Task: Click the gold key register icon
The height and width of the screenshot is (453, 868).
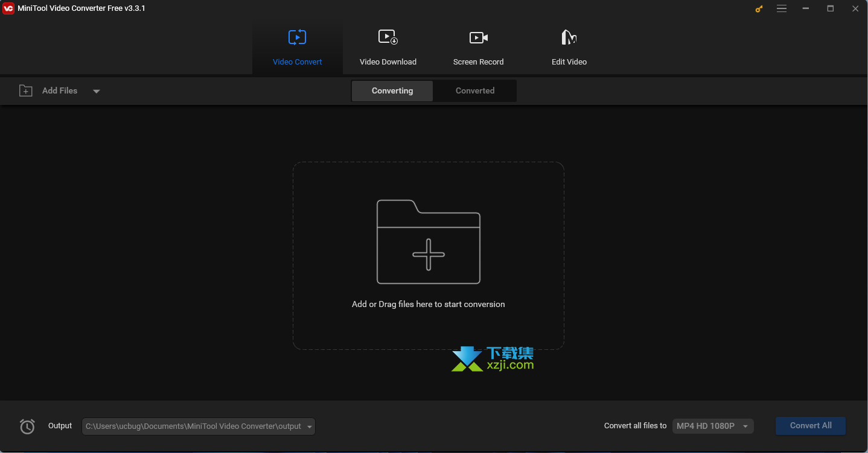Action: click(x=759, y=9)
